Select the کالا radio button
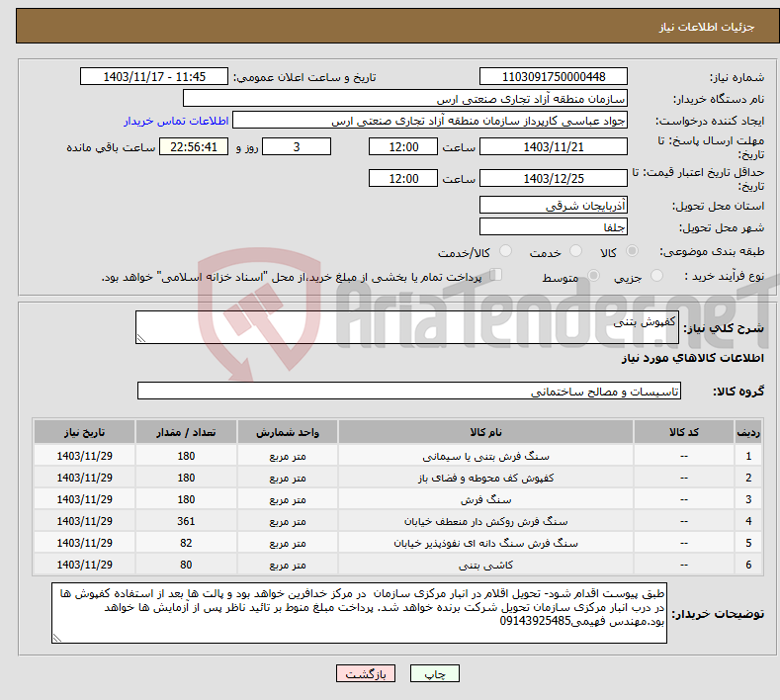The image size is (780, 700). (632, 251)
